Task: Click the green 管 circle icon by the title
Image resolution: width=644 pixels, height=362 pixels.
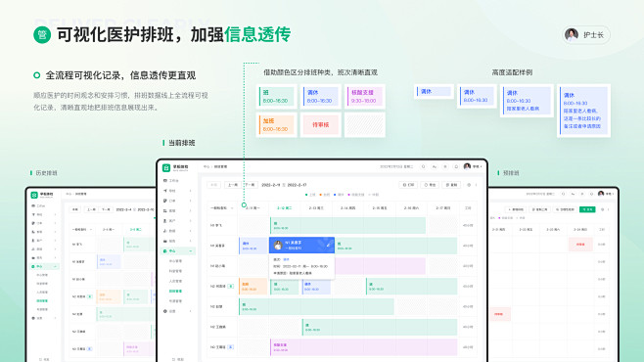Action: click(x=42, y=35)
